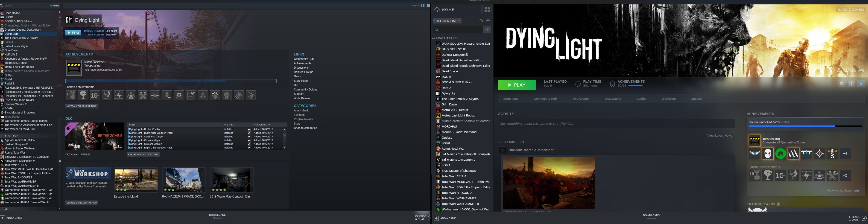The image size is (868, 224).
Task: Select the claw marks achievement icon
Action: point(794,154)
